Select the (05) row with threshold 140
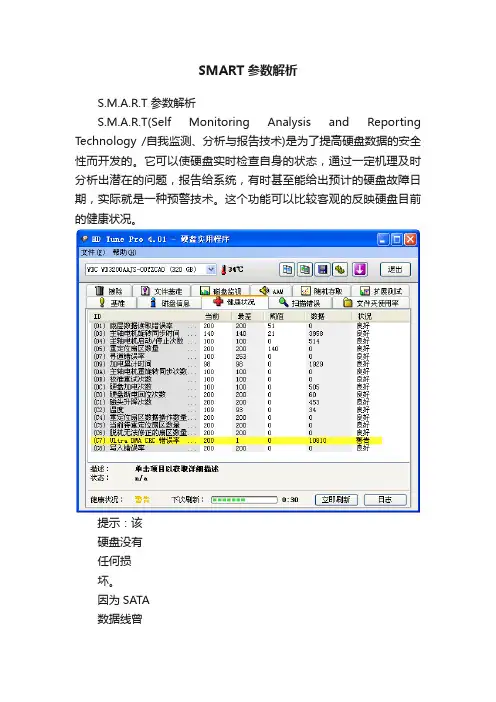Viewport: 496px width, 702px height. [x=236, y=349]
